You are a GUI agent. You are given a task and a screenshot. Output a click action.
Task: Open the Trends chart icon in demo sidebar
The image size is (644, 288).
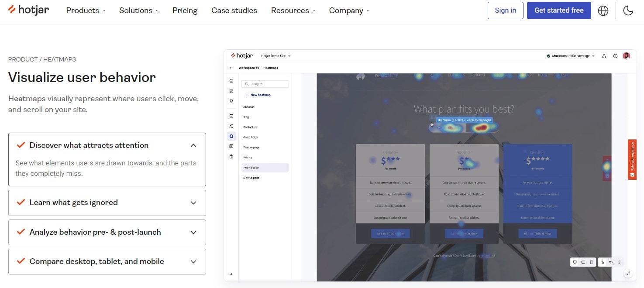[x=231, y=116]
